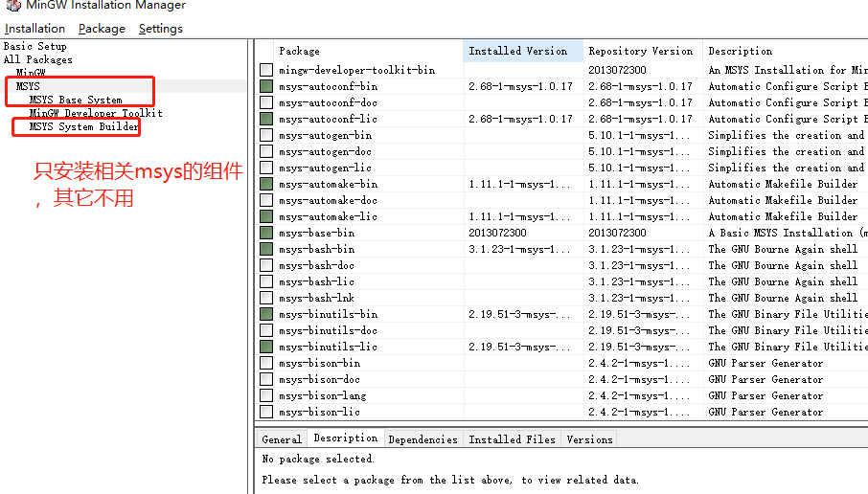868x494 pixels.
Task: Open the Settings menu
Action: [x=161, y=28]
